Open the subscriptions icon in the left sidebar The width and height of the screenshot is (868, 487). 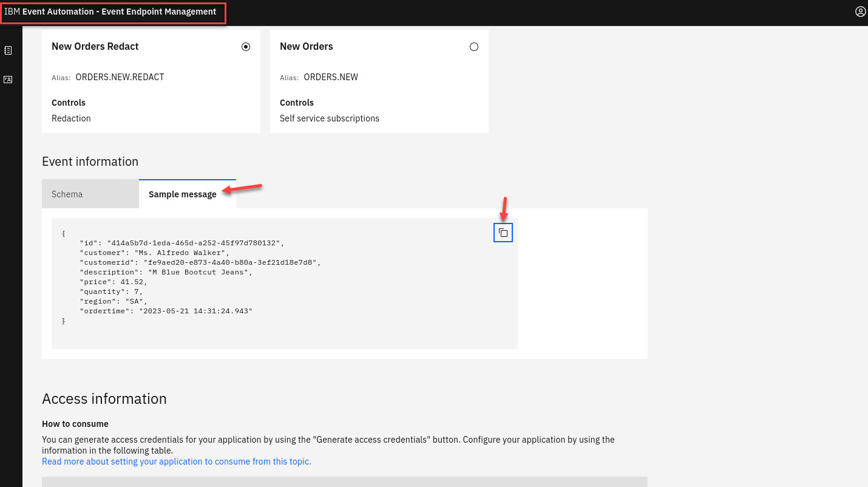tap(8, 80)
